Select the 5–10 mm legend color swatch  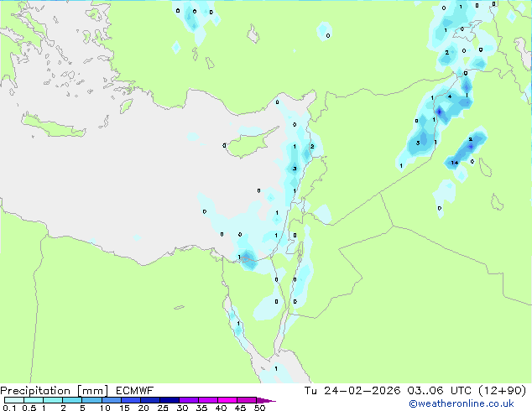(92, 400)
